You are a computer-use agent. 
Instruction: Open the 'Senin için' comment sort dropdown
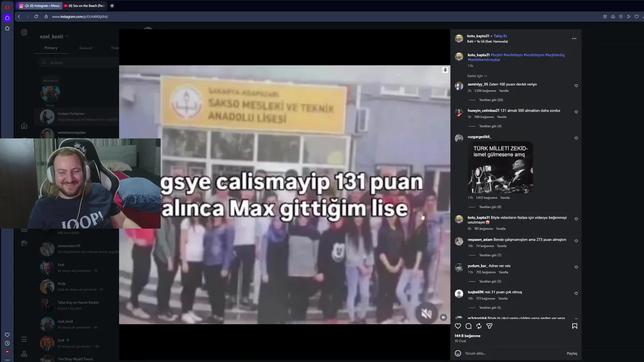point(477,76)
